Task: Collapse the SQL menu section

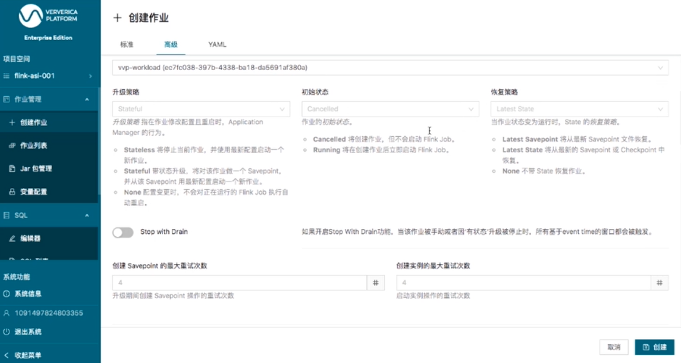Action: click(x=87, y=215)
